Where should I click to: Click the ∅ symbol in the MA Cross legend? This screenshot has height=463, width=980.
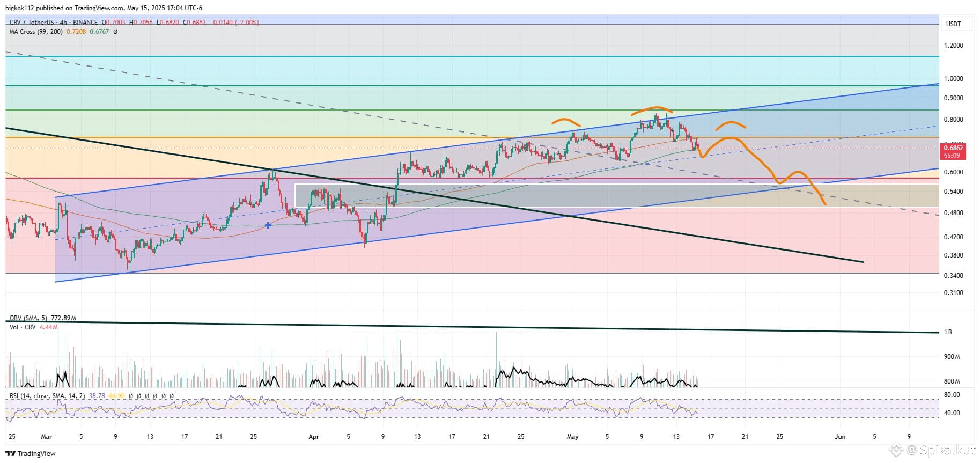(115, 32)
